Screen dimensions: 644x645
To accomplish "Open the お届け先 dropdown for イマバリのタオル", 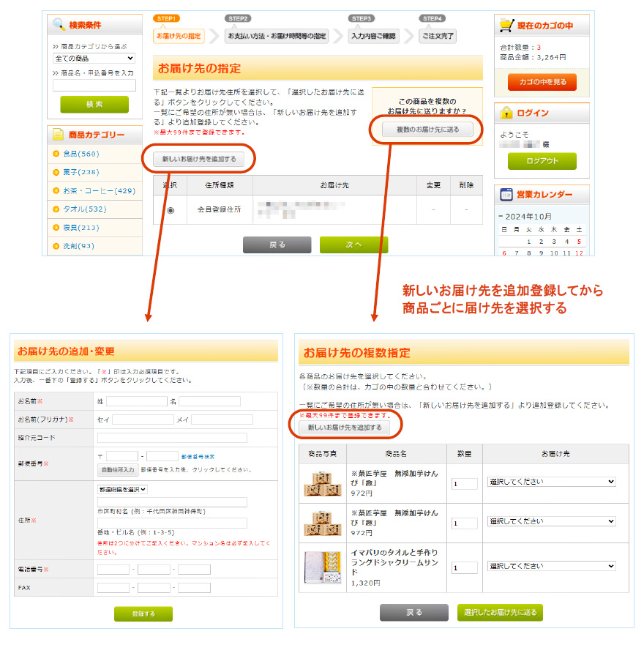I will (552, 566).
